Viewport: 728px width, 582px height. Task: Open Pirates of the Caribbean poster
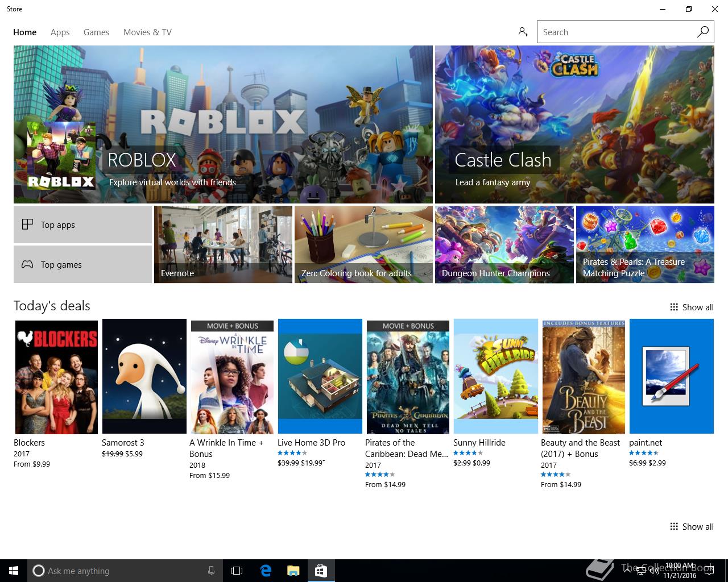point(408,376)
